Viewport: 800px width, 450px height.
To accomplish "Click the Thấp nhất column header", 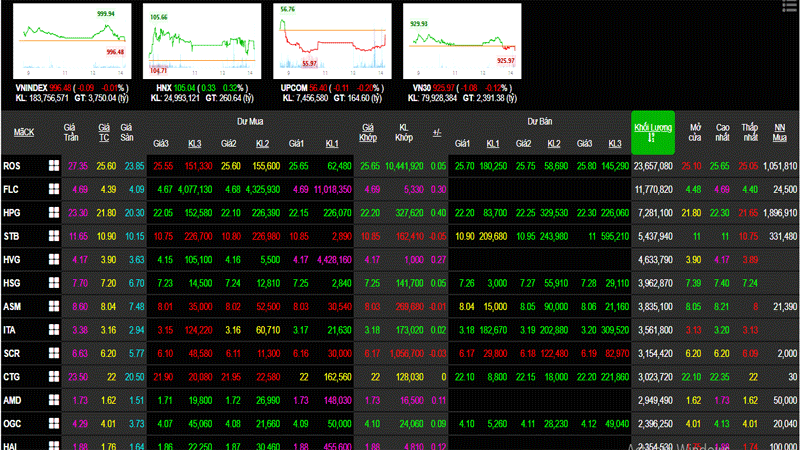I will [x=750, y=133].
